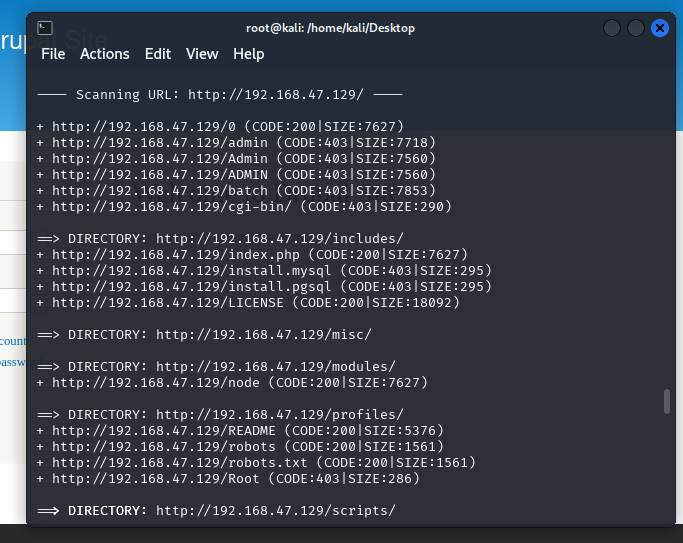Click the README URL result

click(168, 430)
